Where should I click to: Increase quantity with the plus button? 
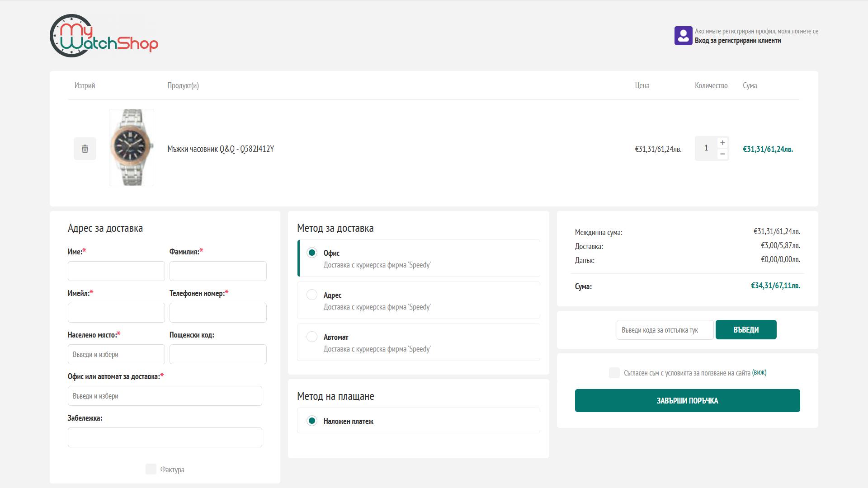[x=722, y=143]
